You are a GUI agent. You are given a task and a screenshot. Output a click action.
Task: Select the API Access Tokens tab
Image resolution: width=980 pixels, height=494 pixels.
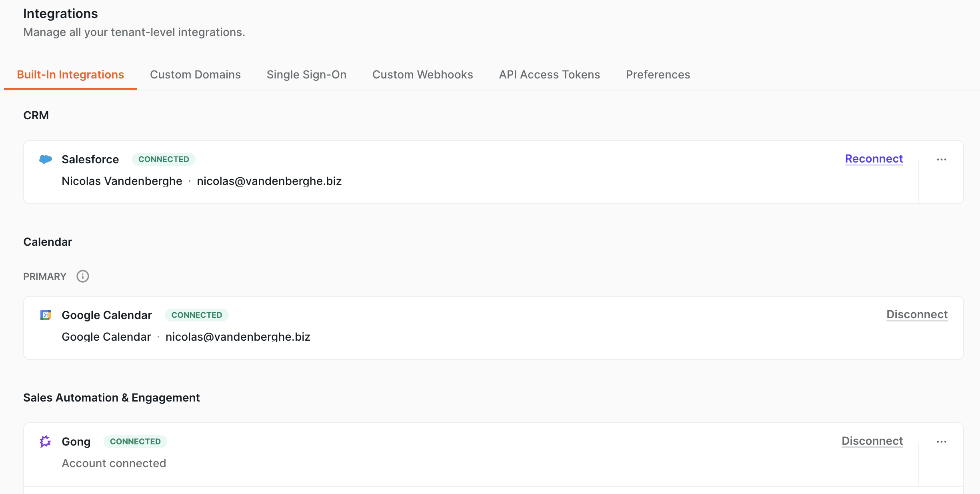(x=549, y=74)
